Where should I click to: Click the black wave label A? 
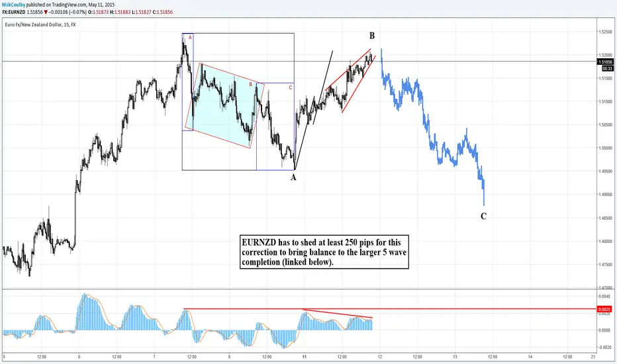[293, 177]
